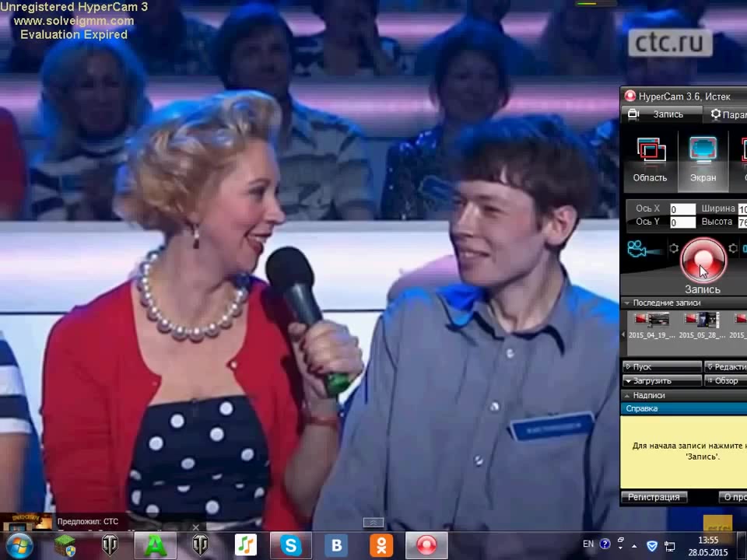Show hidden system tray icons
The image size is (747, 560).
636,546
